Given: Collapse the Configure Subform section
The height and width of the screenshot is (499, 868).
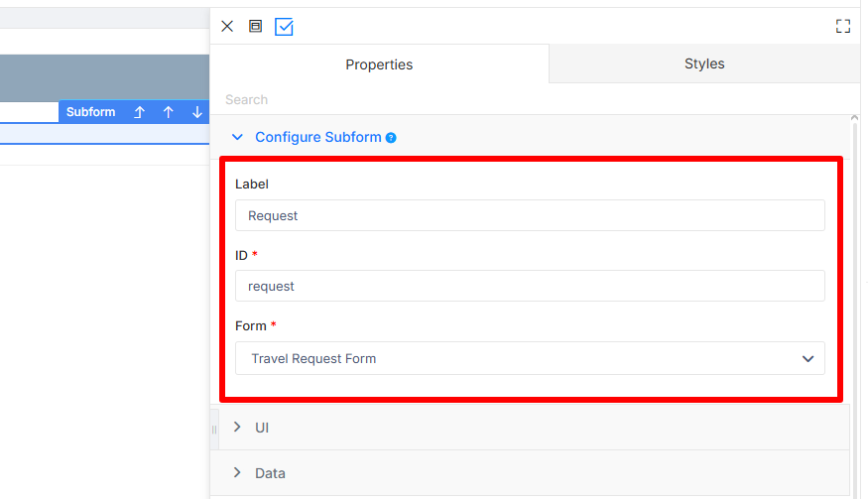Looking at the screenshot, I should click(237, 137).
